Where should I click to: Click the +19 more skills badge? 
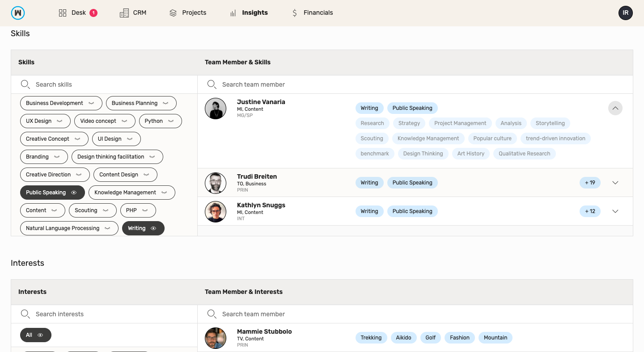(x=590, y=183)
